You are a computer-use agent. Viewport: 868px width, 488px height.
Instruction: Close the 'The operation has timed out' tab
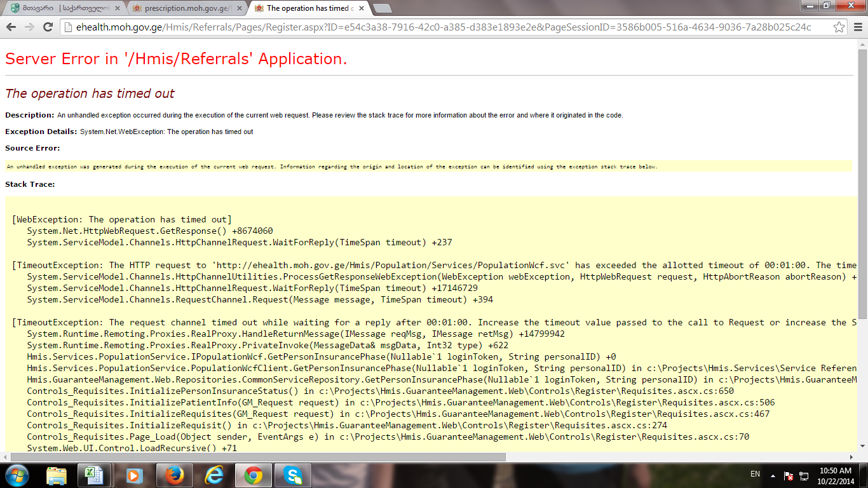tap(361, 8)
